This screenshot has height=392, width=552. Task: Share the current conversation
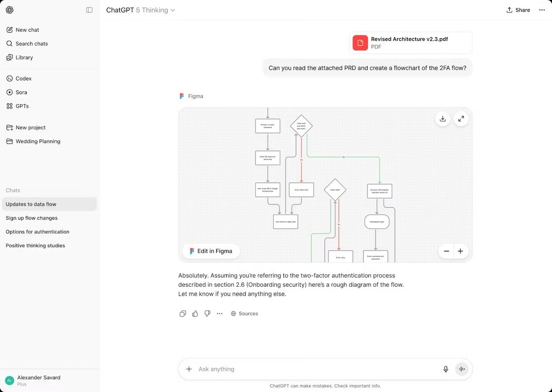518,10
